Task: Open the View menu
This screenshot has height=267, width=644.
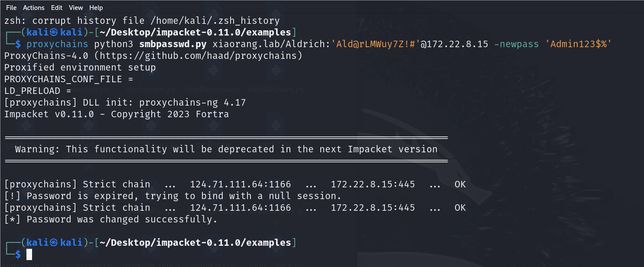Action: tap(76, 8)
